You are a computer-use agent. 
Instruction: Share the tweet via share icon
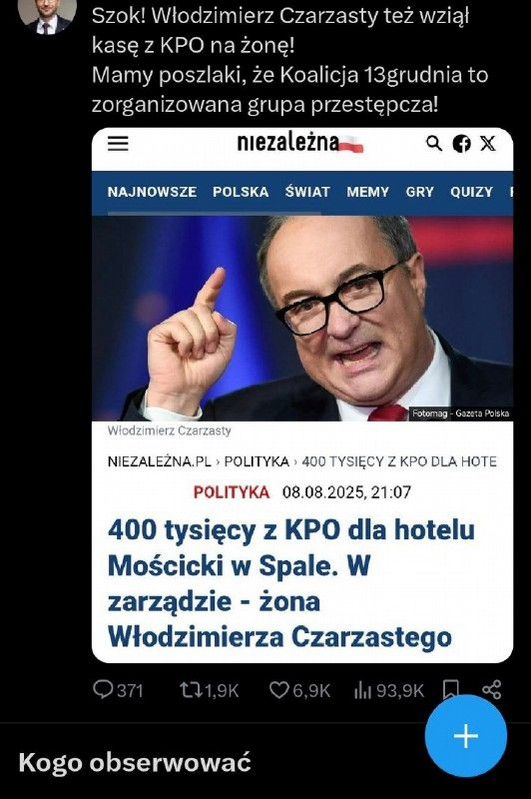click(x=492, y=690)
